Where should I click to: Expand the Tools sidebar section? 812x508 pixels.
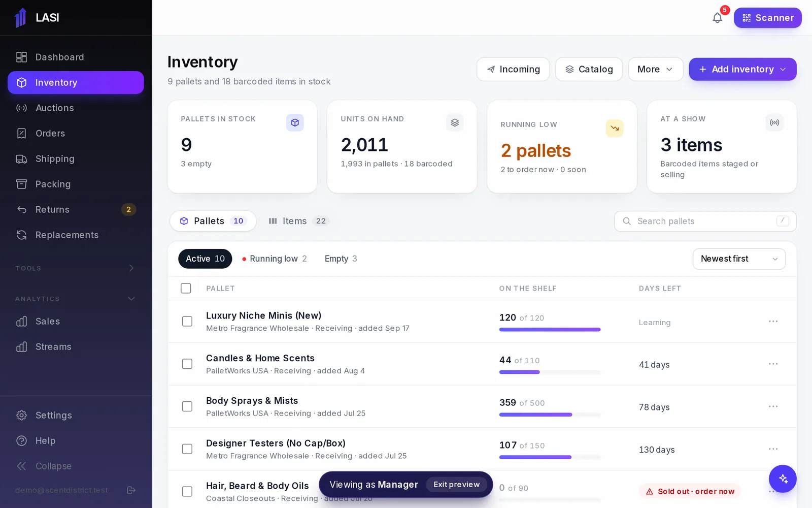coord(76,268)
